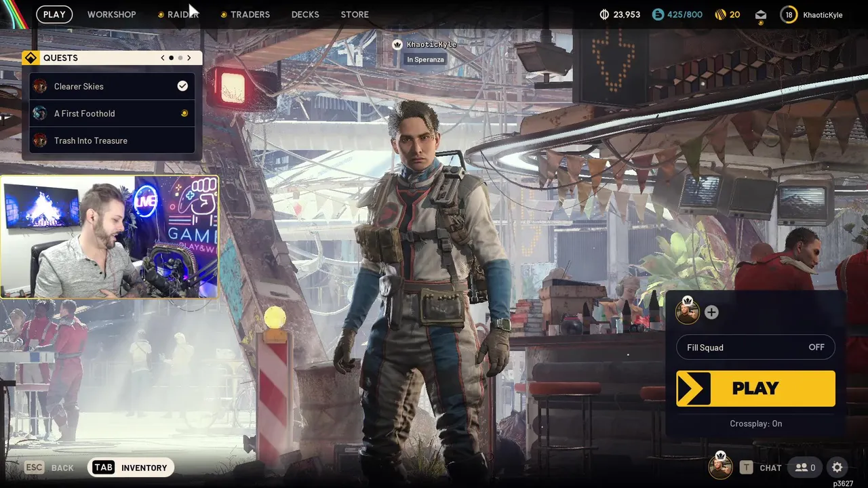Click the bottom-right player avatar icon
The width and height of the screenshot is (868, 488).
pyautogui.click(x=720, y=466)
